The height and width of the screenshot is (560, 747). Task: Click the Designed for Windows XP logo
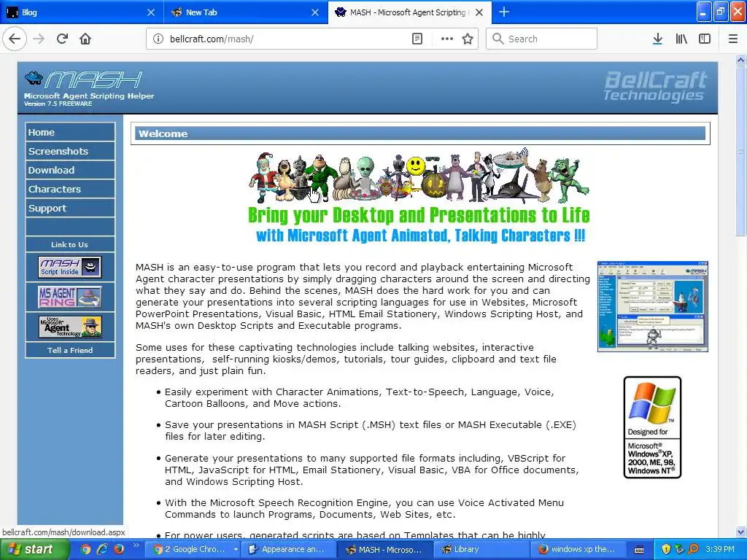tap(652, 427)
